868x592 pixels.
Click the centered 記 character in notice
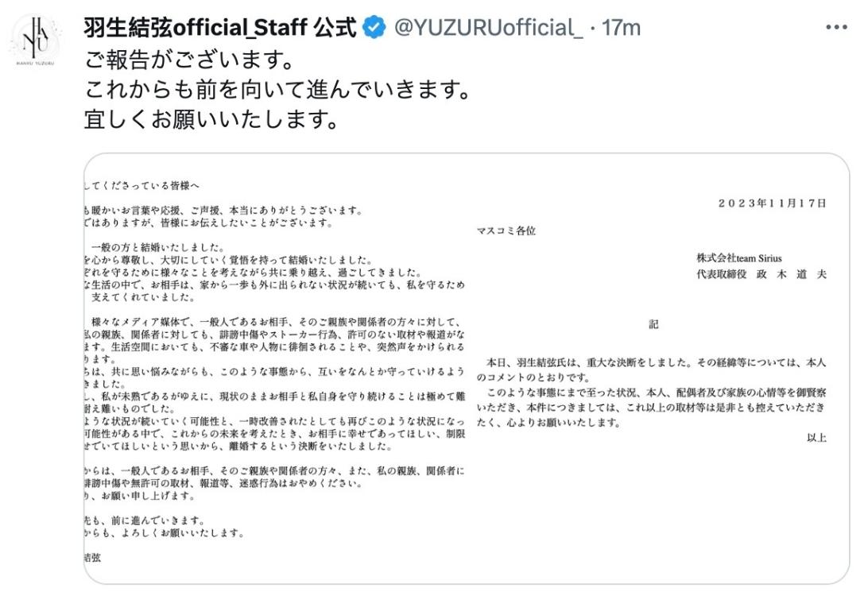[653, 324]
